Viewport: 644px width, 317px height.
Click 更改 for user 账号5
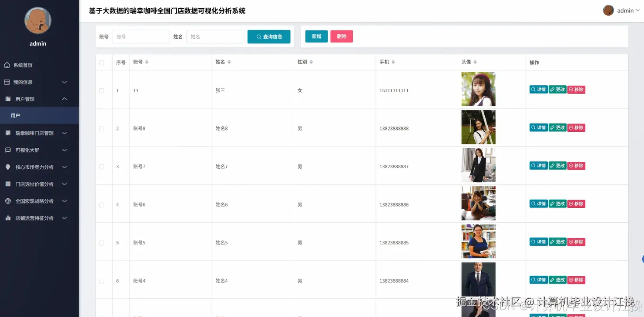point(557,242)
